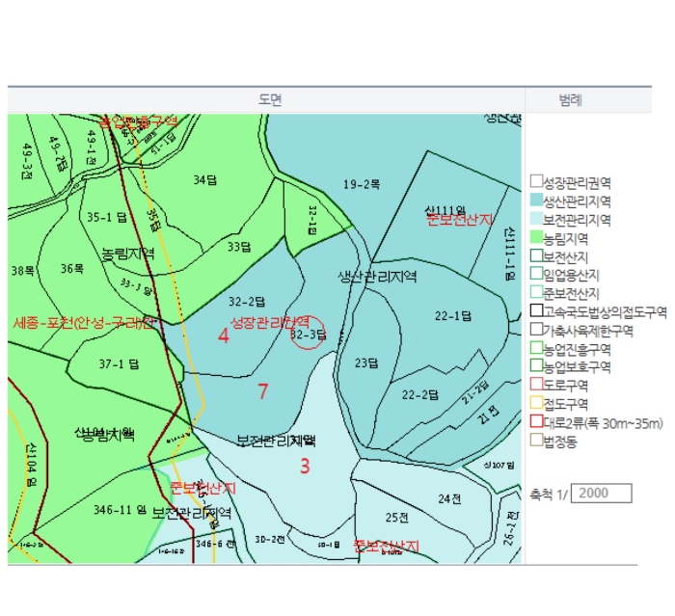Click the 농업진흥구역 legend box
The width and height of the screenshot is (675, 616).
(536, 347)
